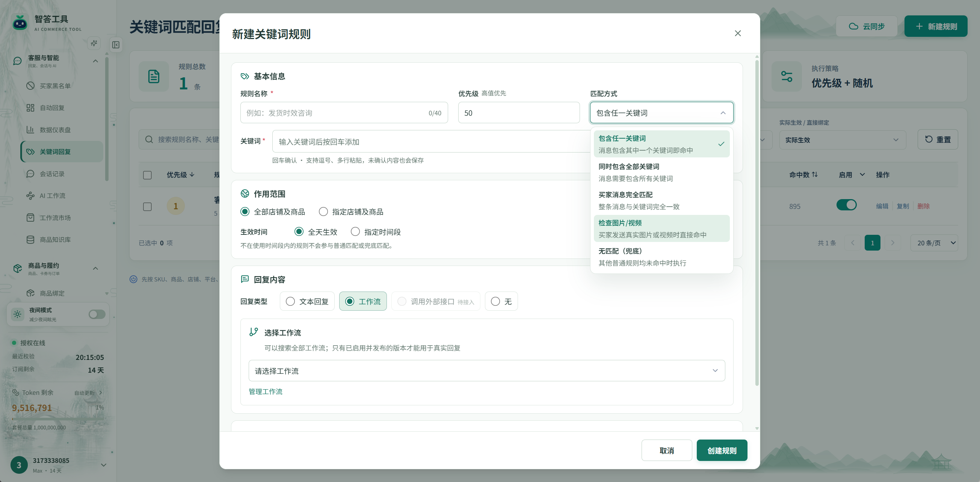Viewport: 980px width, 482px height.
Task: Click the 取消 button
Action: click(666, 450)
